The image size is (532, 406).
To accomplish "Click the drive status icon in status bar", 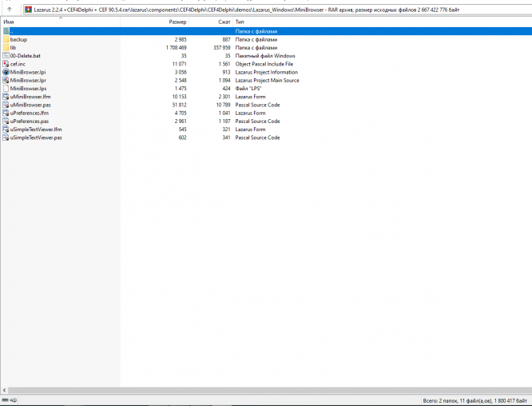I will pos(9,400).
